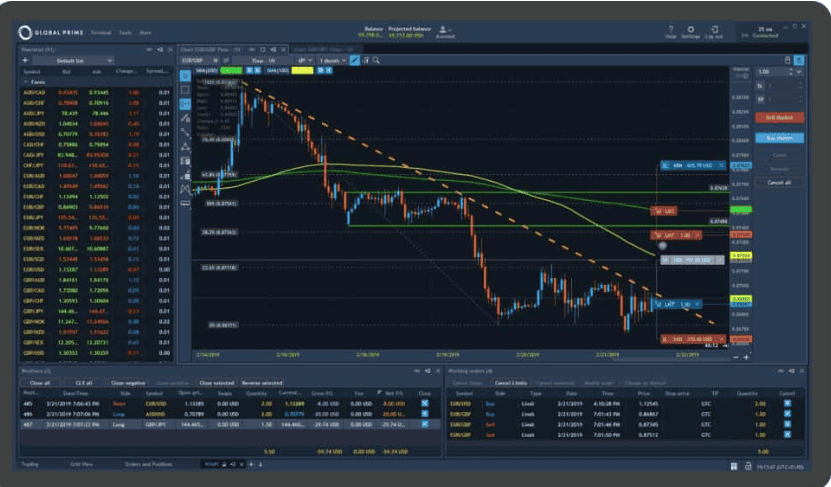Open the Terminal menu
Viewport: 831px width, 487px height.
click(x=101, y=33)
